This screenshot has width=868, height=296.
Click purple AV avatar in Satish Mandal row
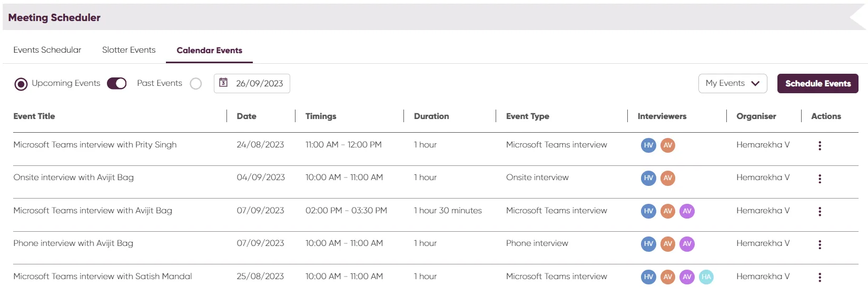point(687,277)
